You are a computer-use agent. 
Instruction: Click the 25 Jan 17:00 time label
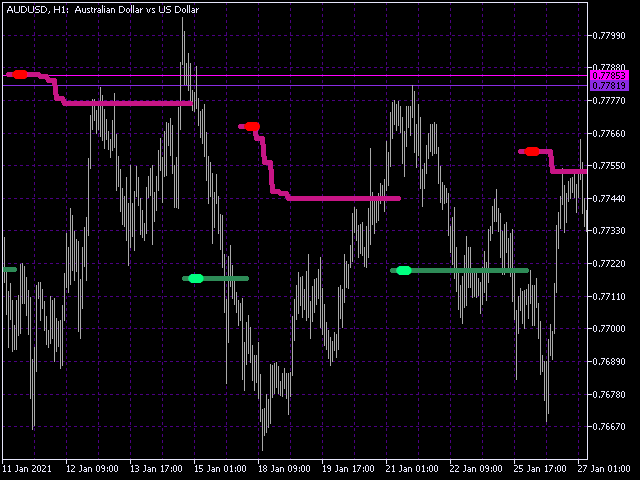click(x=540, y=469)
